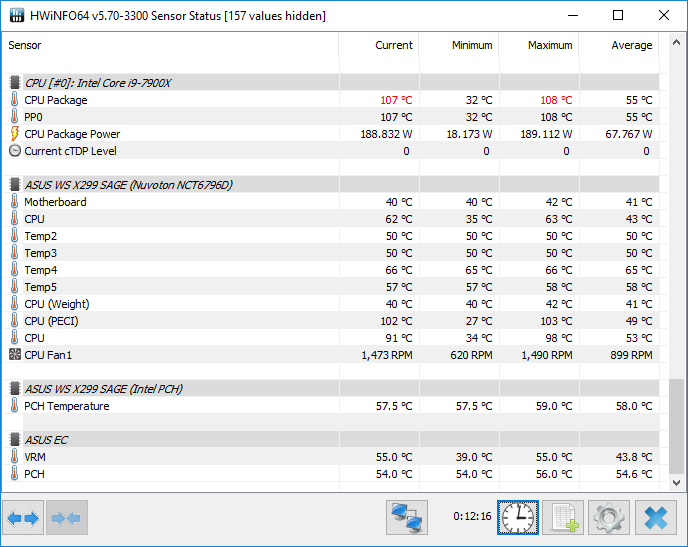Click the CPU (Weight) thermometer icon

(14, 304)
